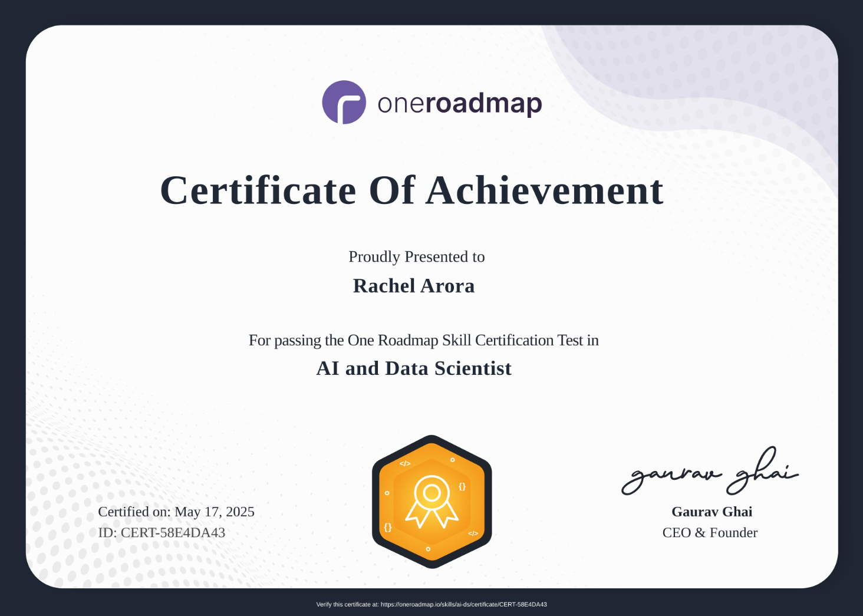Select the 'Certificate Of Achievement' heading

[411, 190]
